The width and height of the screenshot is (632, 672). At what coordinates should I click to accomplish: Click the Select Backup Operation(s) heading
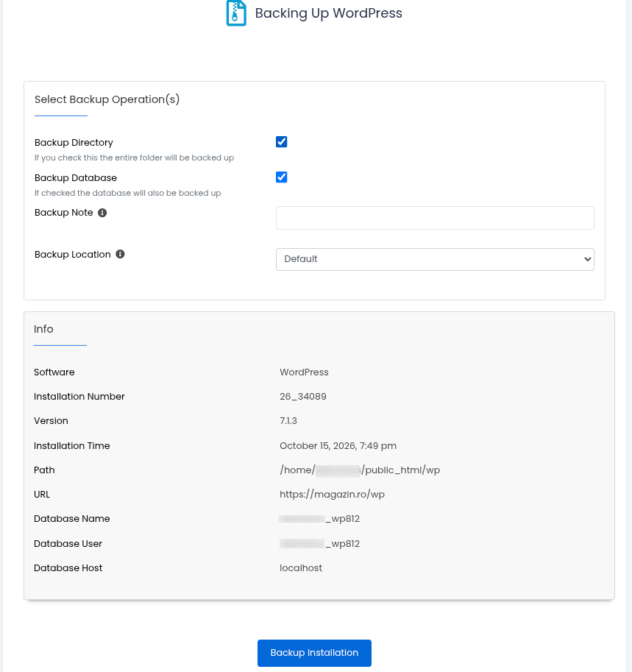point(107,99)
